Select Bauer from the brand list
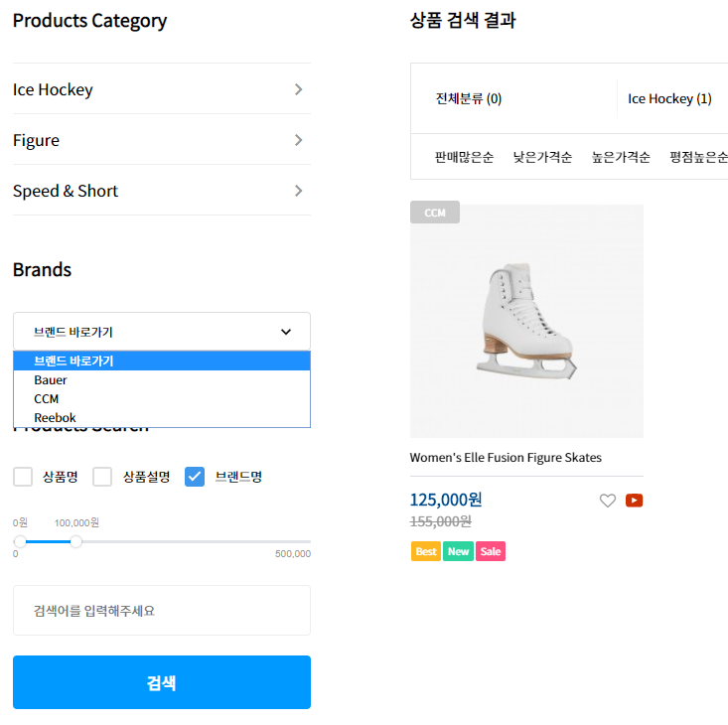 tap(51, 379)
